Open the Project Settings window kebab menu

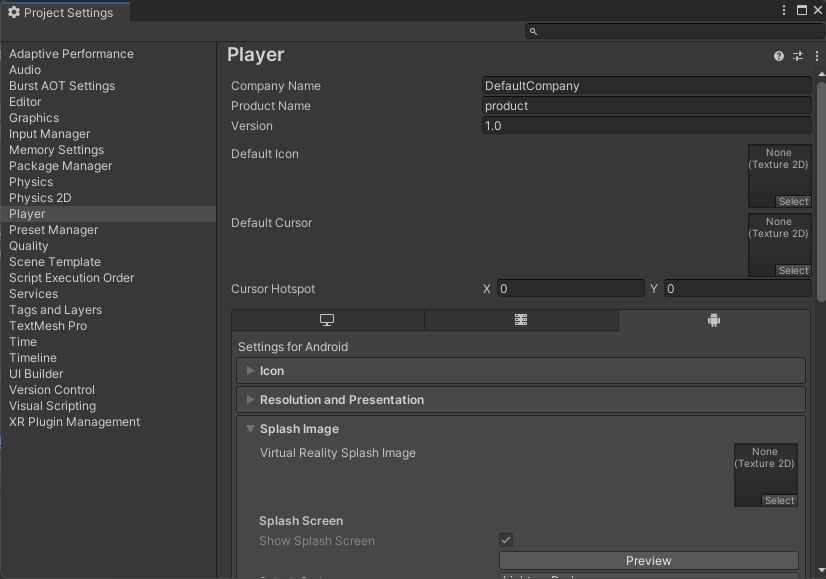784,10
